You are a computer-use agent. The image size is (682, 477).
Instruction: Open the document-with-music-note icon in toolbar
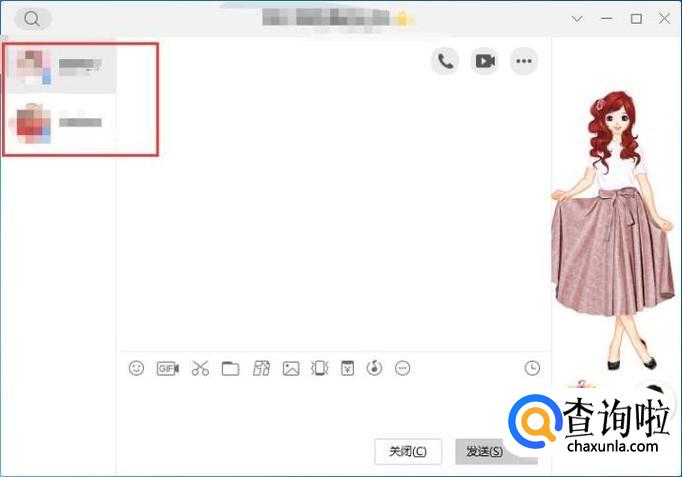(261, 368)
